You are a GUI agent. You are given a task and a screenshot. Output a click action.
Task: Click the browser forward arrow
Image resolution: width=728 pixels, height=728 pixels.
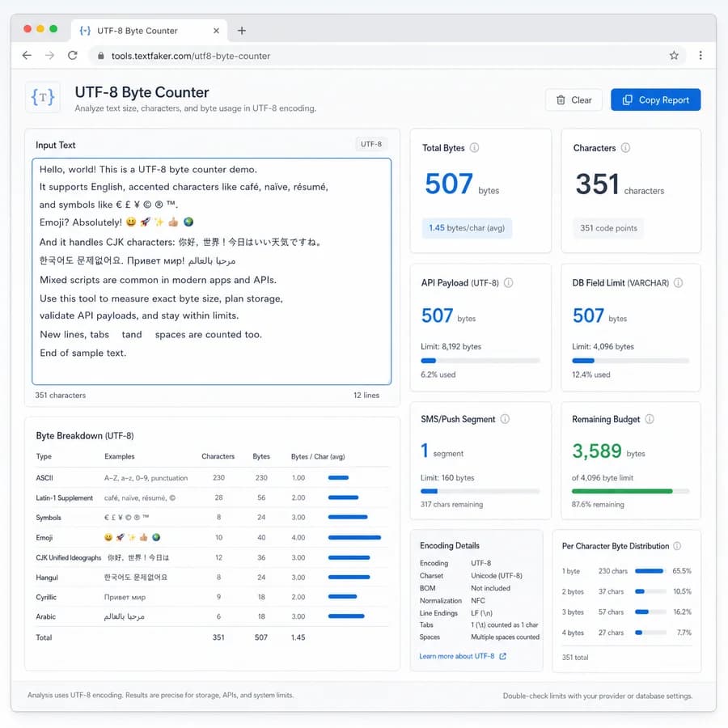pos(49,56)
